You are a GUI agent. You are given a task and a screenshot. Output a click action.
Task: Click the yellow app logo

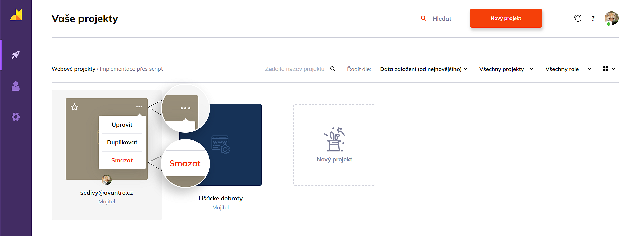tap(16, 15)
